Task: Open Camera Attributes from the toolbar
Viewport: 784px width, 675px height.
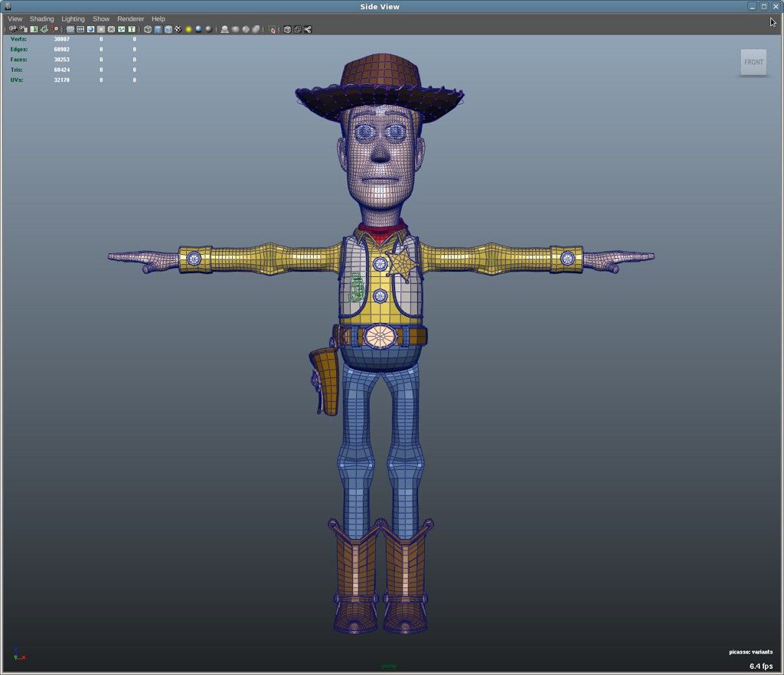Action: (23, 29)
